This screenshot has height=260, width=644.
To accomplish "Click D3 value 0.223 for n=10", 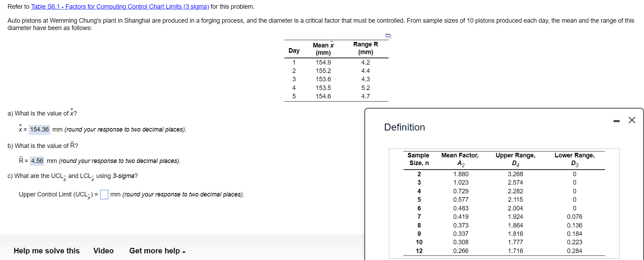I will [575, 242].
